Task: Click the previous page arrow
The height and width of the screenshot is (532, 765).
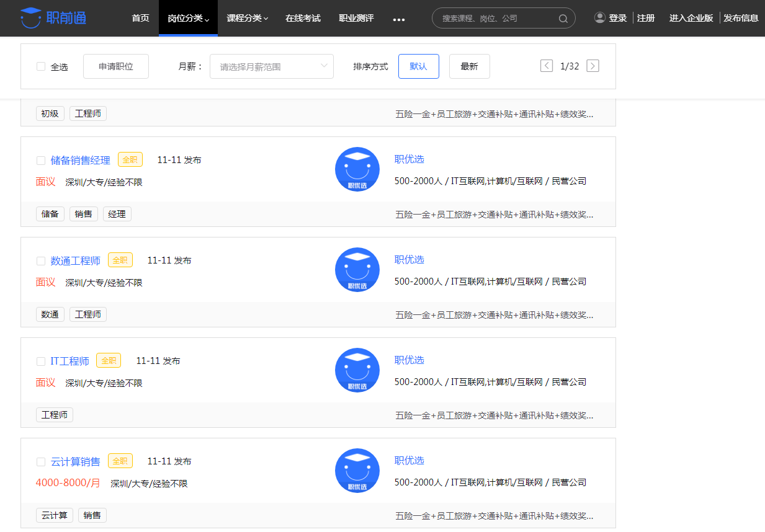Action: point(547,65)
